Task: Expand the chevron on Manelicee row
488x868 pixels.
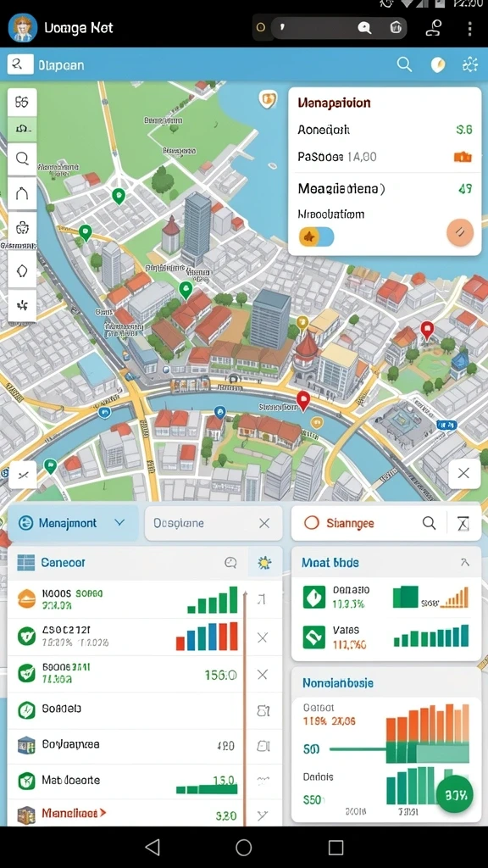Action: [x=102, y=813]
